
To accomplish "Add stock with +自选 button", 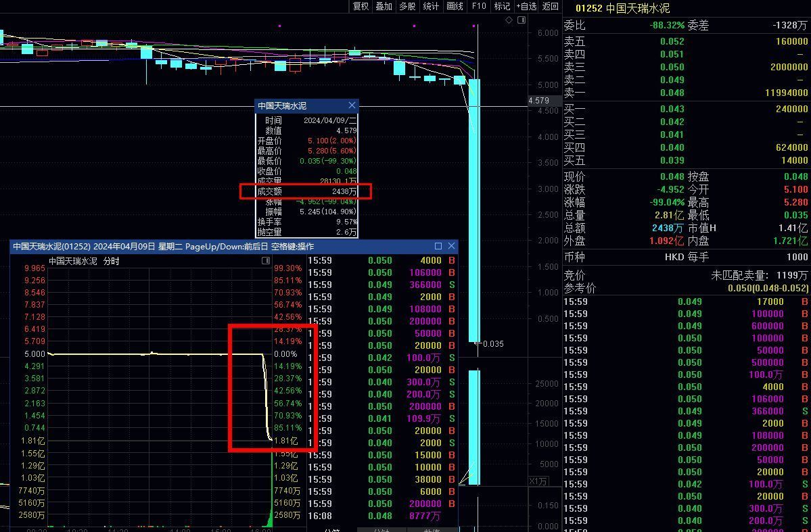I will click(x=526, y=6).
